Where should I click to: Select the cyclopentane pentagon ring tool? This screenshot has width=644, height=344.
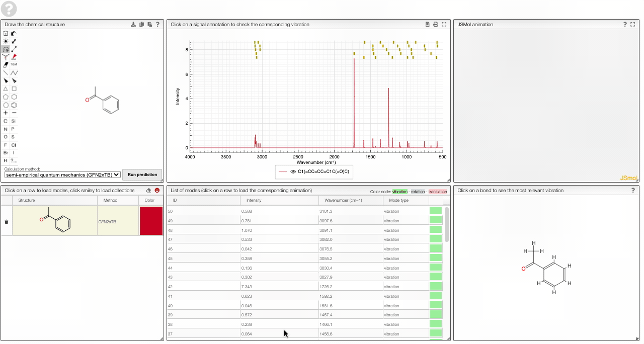click(x=6, y=97)
